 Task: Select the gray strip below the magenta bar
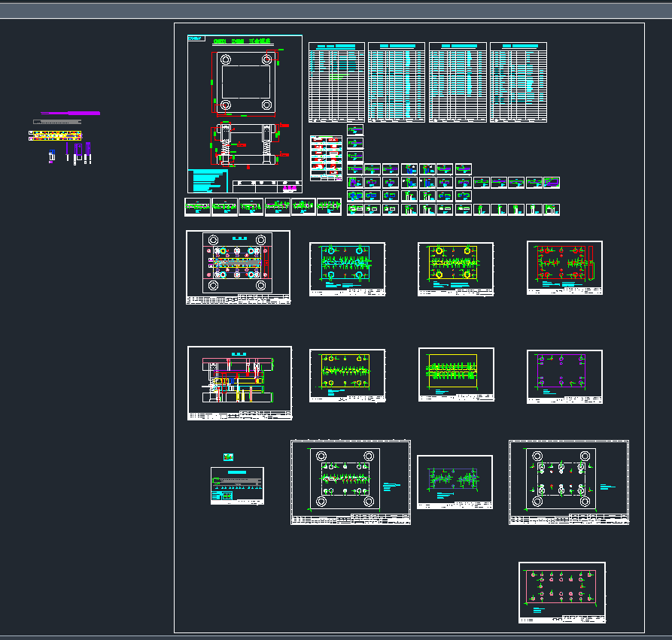coord(58,121)
